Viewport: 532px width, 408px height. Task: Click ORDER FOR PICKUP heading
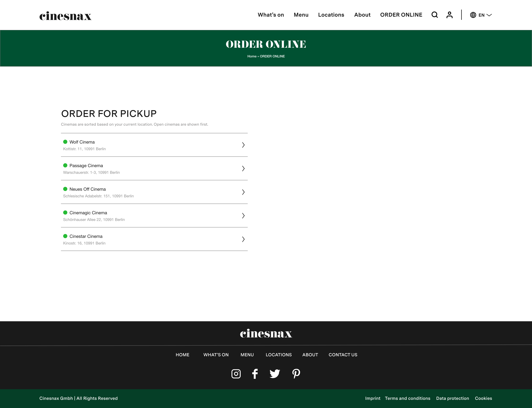pos(109,114)
